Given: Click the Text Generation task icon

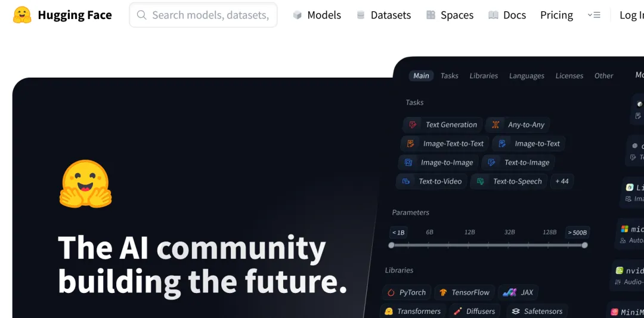Looking at the screenshot, I should pyautogui.click(x=413, y=125).
